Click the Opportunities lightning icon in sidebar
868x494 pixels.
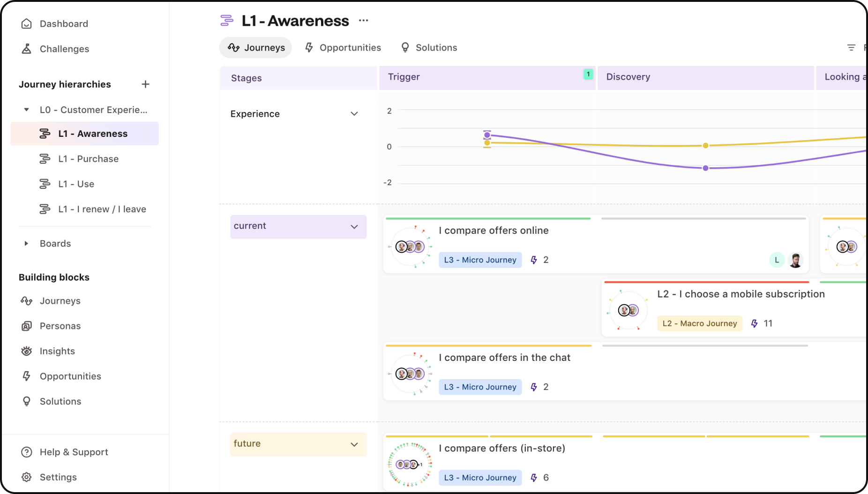point(27,376)
